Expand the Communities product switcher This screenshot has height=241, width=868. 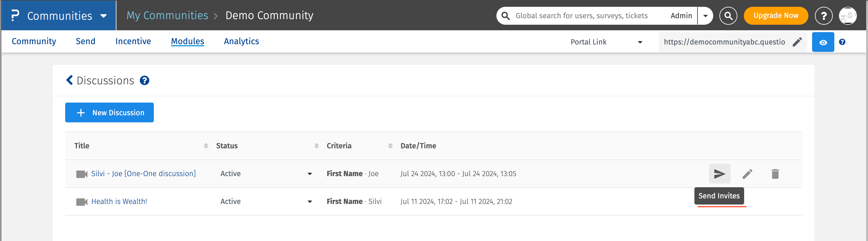[103, 16]
